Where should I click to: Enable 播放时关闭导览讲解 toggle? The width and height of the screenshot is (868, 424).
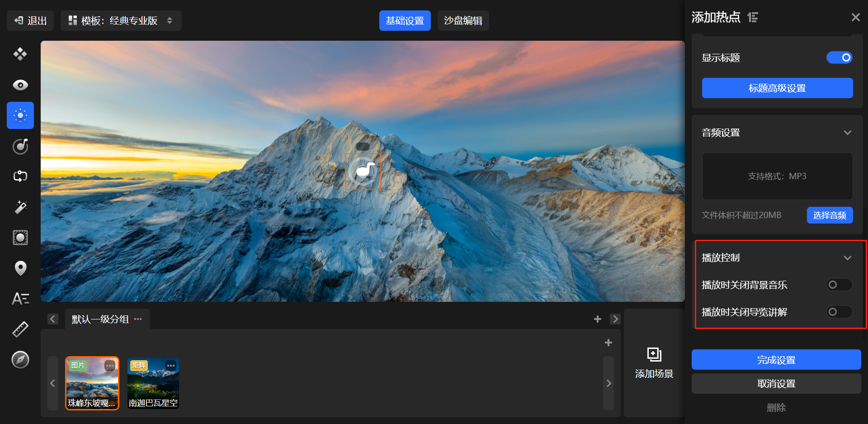(x=839, y=312)
